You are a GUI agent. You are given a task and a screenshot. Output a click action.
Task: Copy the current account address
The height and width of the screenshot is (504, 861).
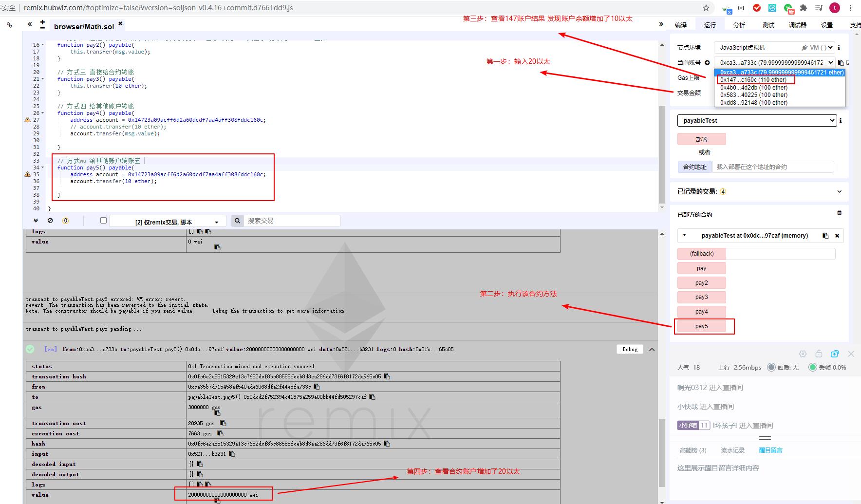click(841, 62)
